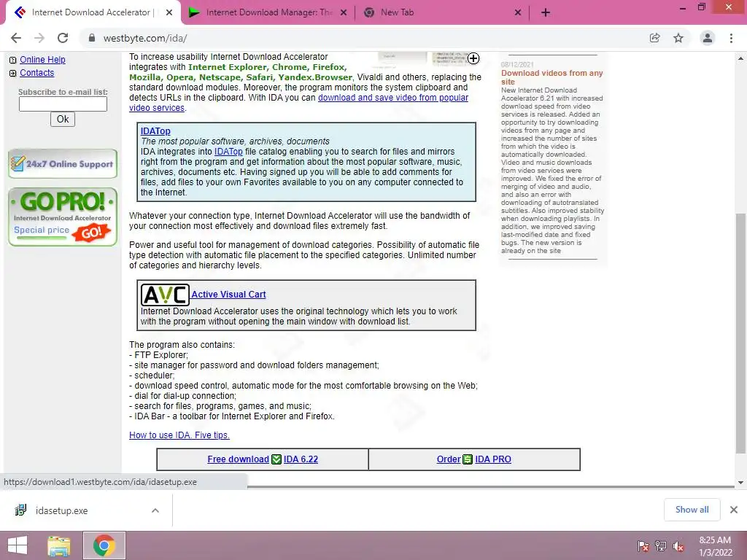Screen dimensions: 747x560
Task: Click the Chrome taskbar icon
Action: pyautogui.click(x=104, y=545)
